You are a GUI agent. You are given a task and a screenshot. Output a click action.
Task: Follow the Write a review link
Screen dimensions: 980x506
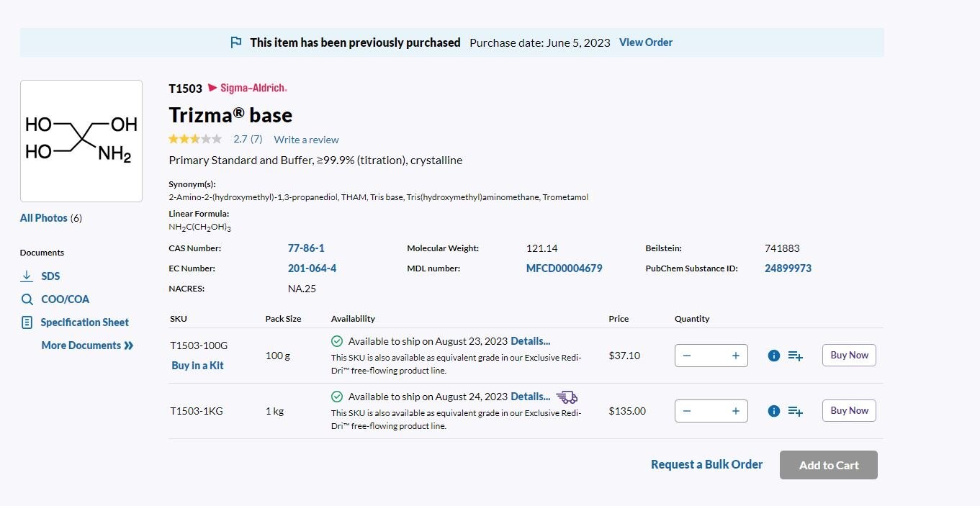coord(306,140)
